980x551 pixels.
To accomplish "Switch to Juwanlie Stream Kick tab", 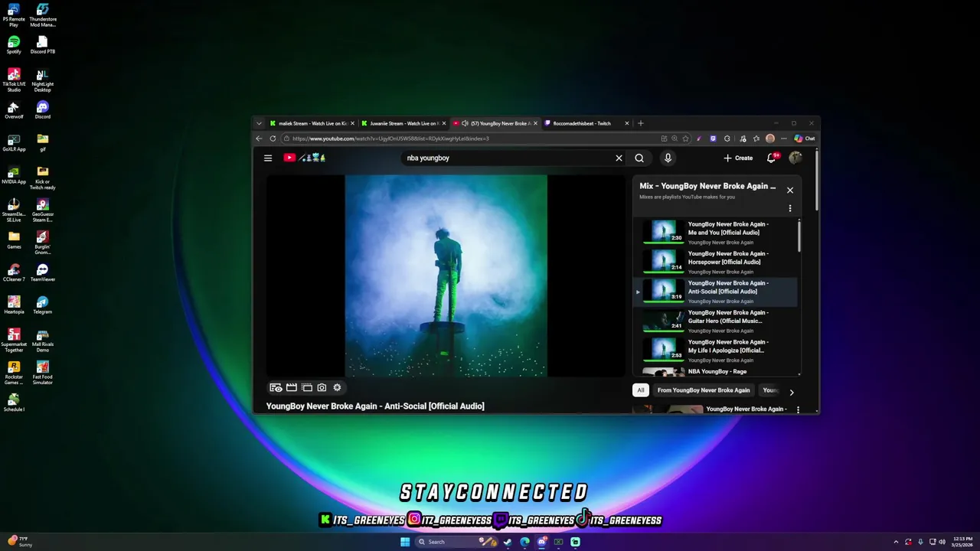I will pos(403,123).
